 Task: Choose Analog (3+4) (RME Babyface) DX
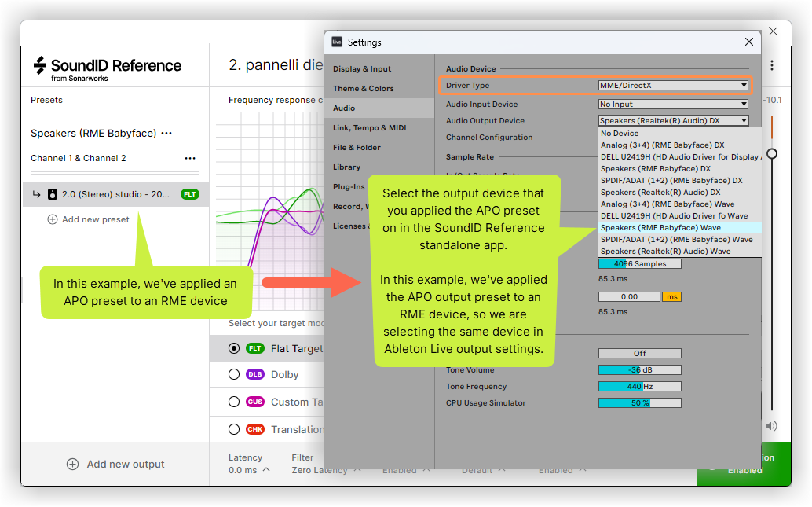(x=680, y=145)
